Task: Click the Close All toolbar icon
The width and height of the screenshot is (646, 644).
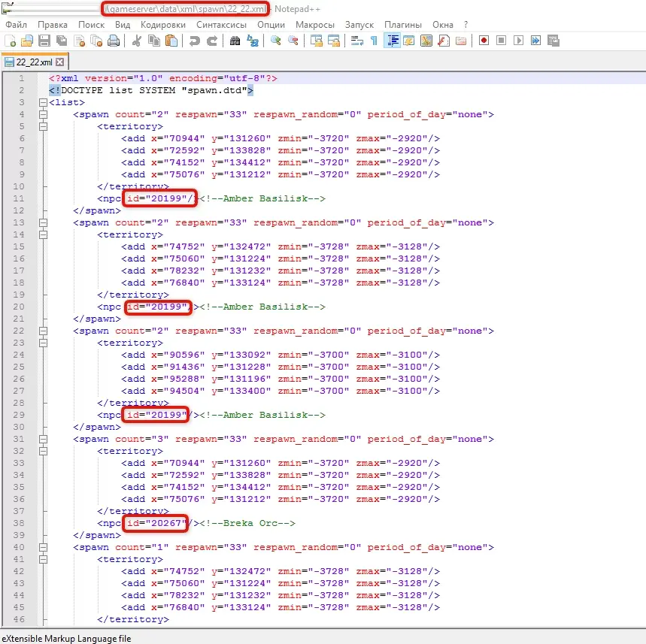Action: [x=96, y=41]
